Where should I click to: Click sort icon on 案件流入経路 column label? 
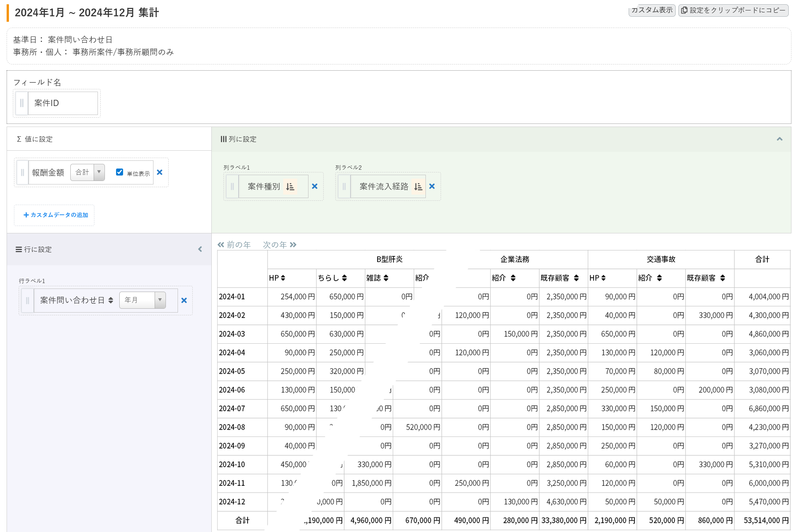418,187
